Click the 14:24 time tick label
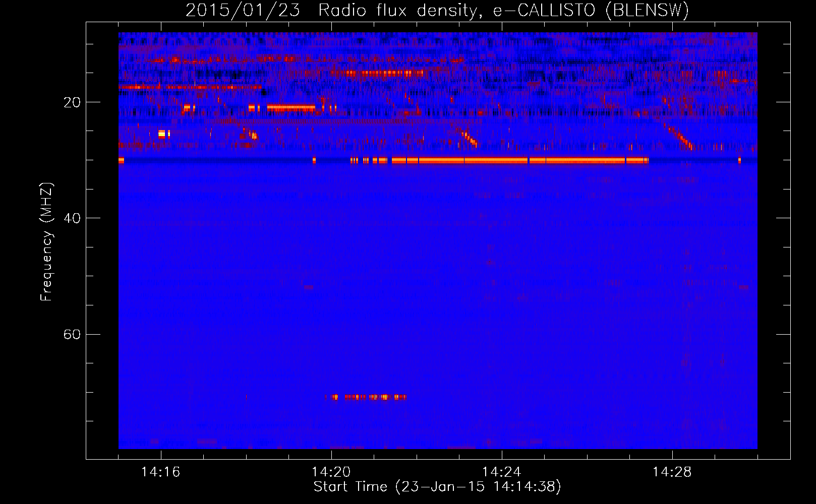Image resolution: width=816 pixels, height=504 pixels. (x=501, y=472)
